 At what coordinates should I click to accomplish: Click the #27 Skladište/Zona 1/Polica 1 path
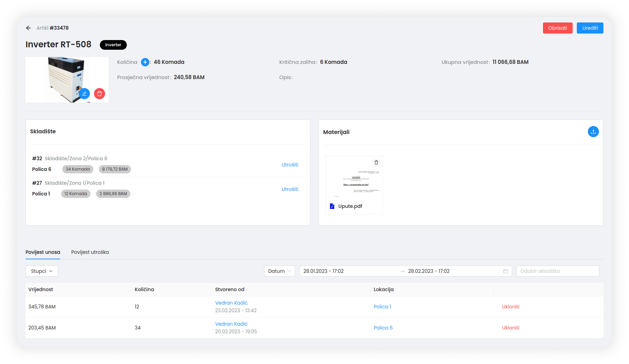(x=68, y=183)
